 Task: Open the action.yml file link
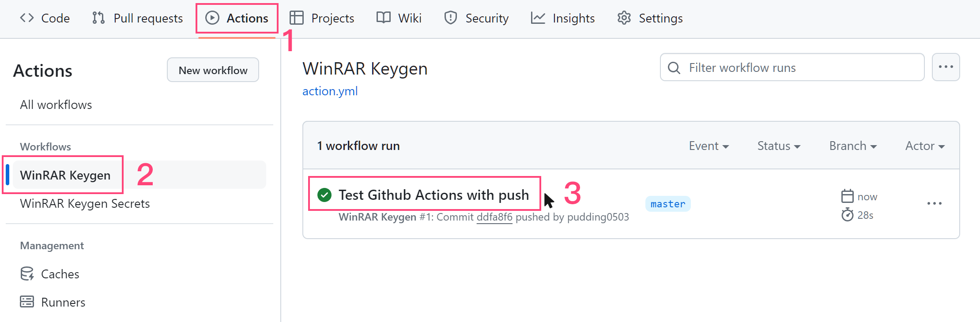tap(330, 91)
